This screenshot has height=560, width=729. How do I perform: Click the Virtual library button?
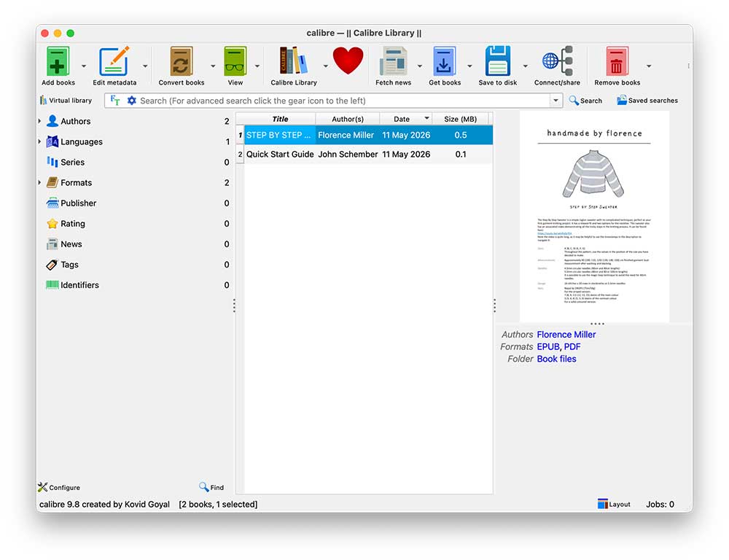(66, 101)
